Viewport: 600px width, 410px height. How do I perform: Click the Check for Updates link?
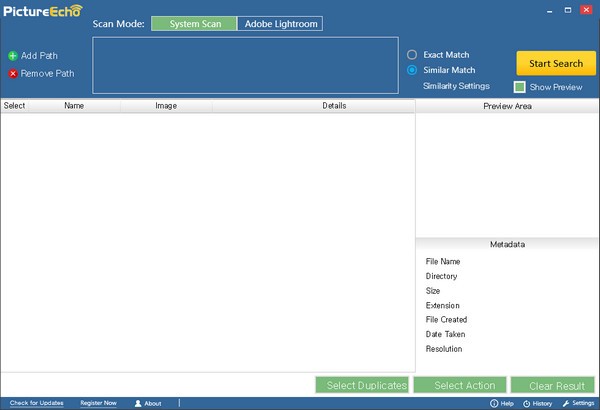click(x=36, y=403)
